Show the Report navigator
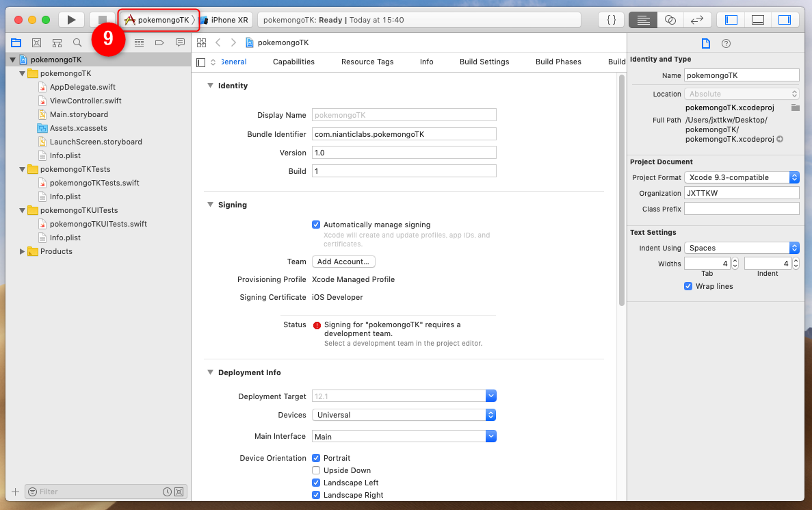This screenshot has height=510, width=812. 180,42
